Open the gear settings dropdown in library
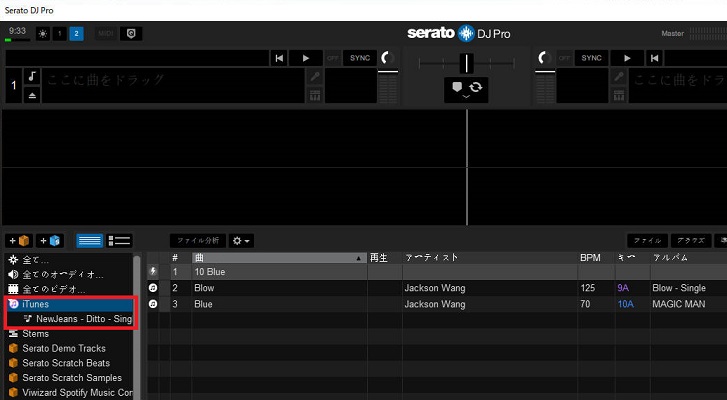The width and height of the screenshot is (727, 400). click(241, 241)
